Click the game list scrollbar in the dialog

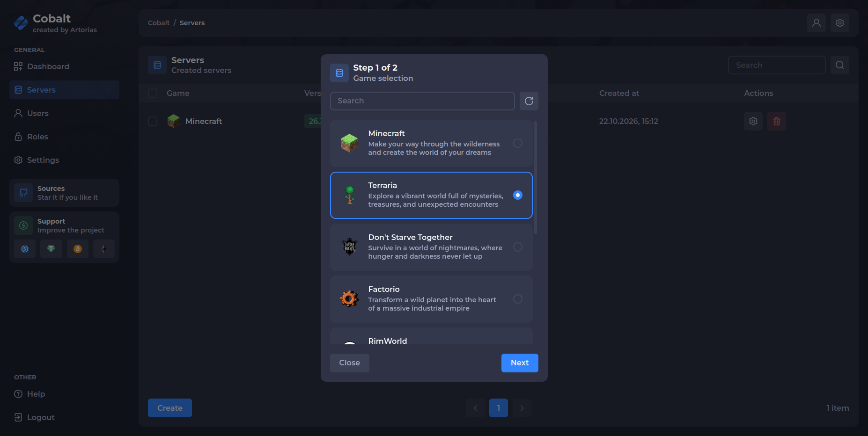(x=536, y=178)
